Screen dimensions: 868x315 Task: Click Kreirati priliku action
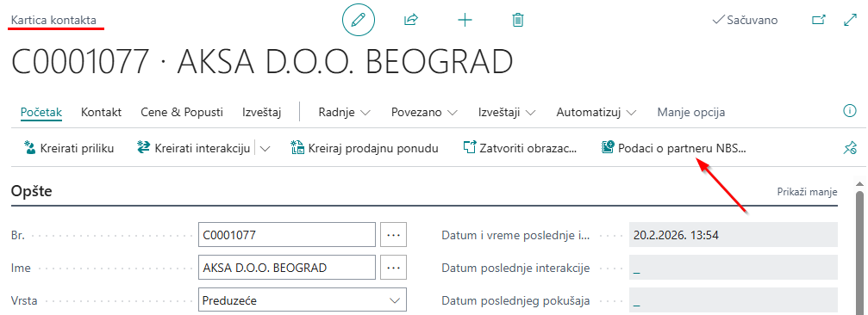[x=69, y=148]
